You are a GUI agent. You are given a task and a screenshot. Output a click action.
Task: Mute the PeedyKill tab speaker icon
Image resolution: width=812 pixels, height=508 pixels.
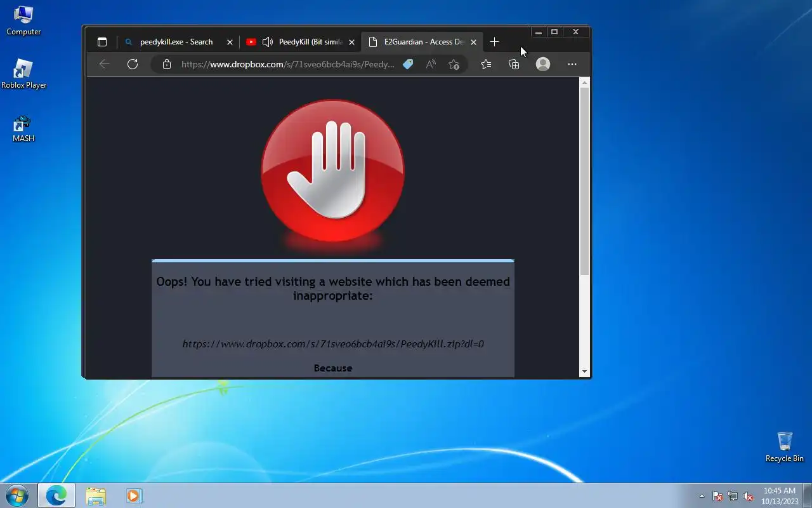(x=268, y=42)
